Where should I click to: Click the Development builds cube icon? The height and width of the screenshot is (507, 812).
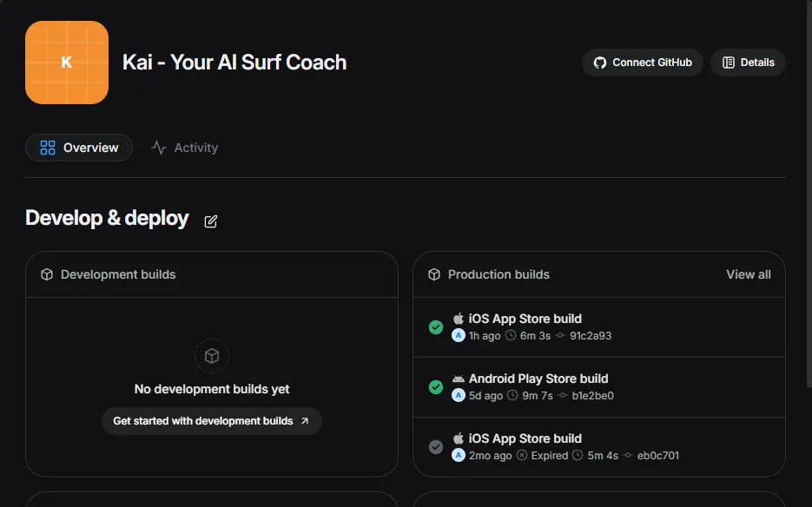47,274
